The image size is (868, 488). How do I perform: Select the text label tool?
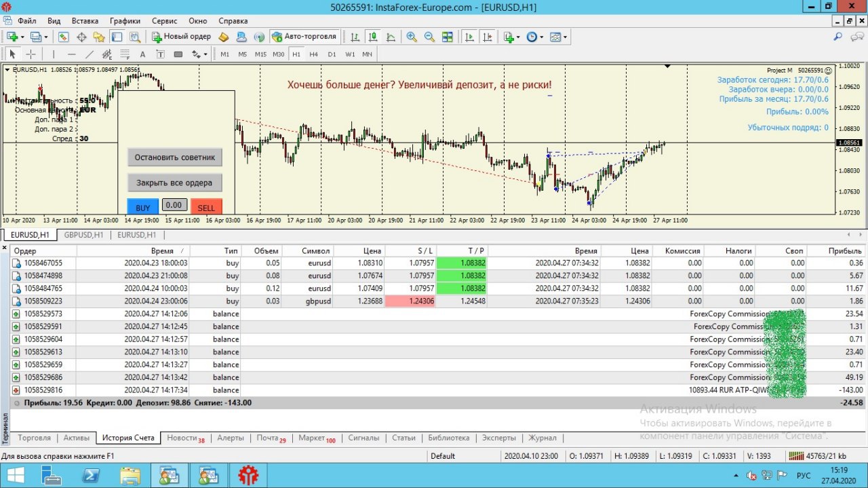(x=160, y=54)
